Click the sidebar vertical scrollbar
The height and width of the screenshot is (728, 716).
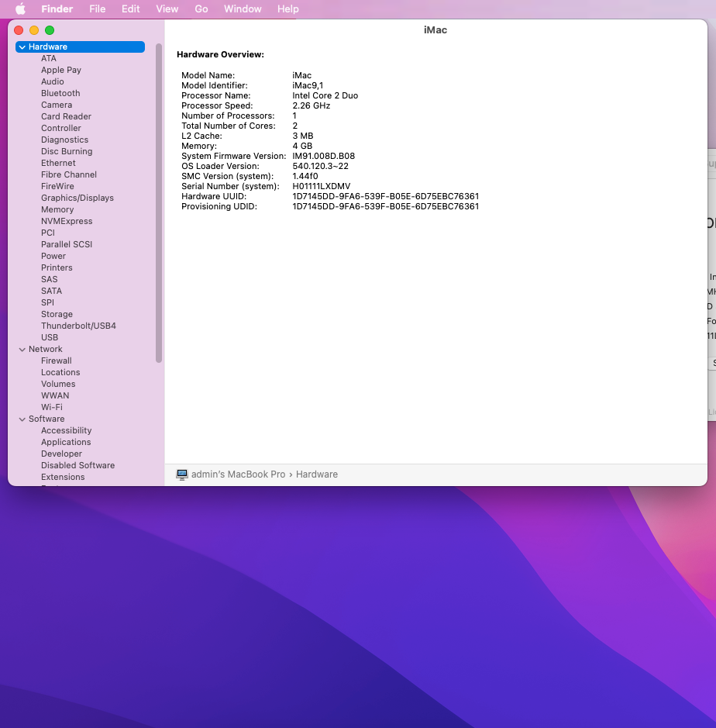tap(159, 203)
